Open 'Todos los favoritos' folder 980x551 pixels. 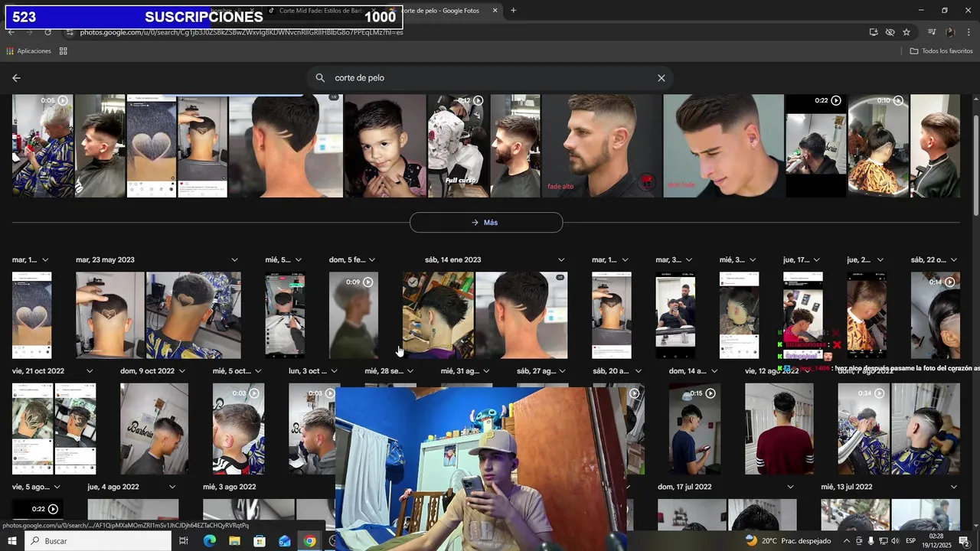click(x=941, y=51)
